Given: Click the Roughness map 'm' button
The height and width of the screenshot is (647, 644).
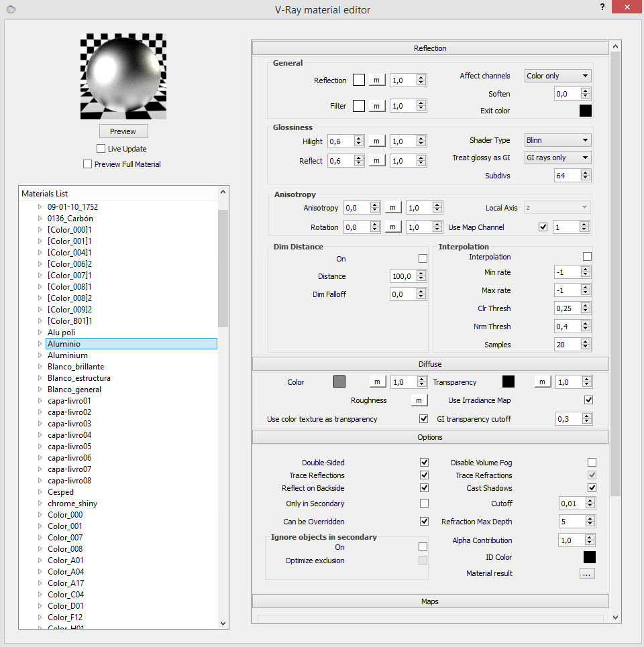Looking at the screenshot, I should coord(419,400).
